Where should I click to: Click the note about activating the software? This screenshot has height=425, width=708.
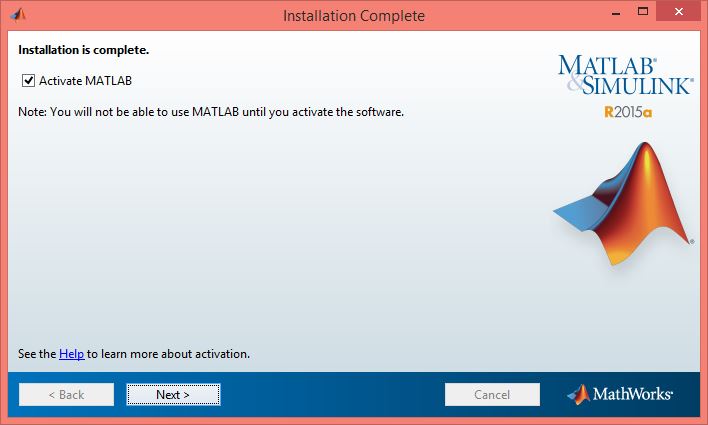(x=211, y=112)
